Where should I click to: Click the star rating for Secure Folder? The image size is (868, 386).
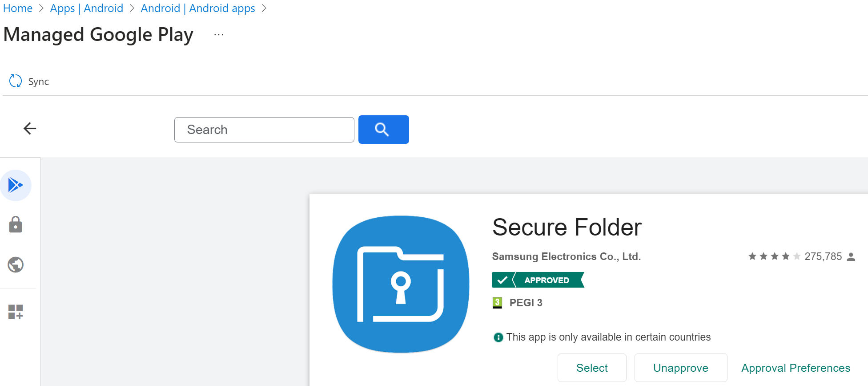click(x=774, y=256)
